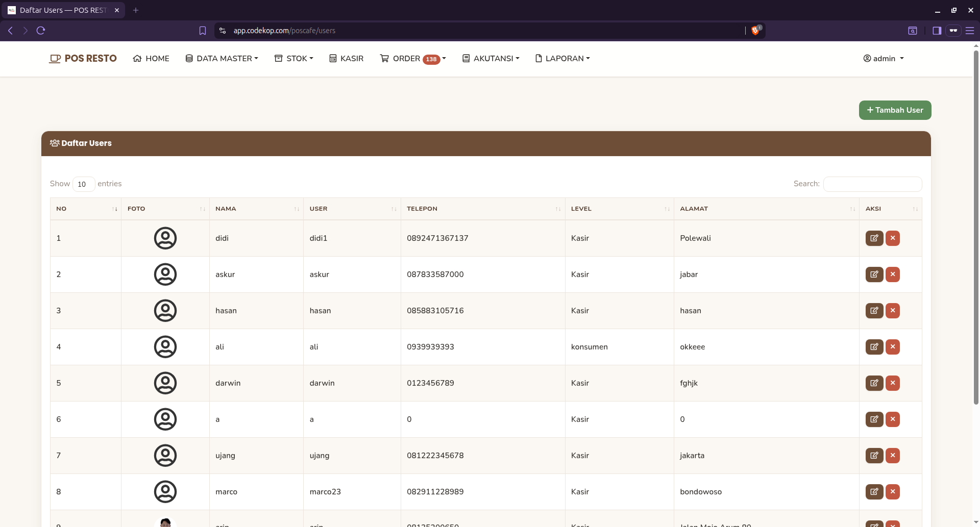
Task: Click the POS RESTO logo
Action: (x=83, y=59)
